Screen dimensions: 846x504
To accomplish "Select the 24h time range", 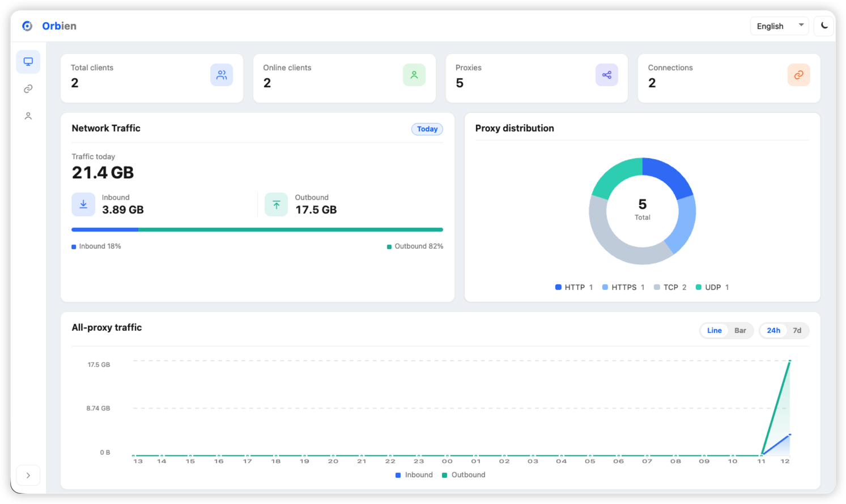I will pos(773,331).
